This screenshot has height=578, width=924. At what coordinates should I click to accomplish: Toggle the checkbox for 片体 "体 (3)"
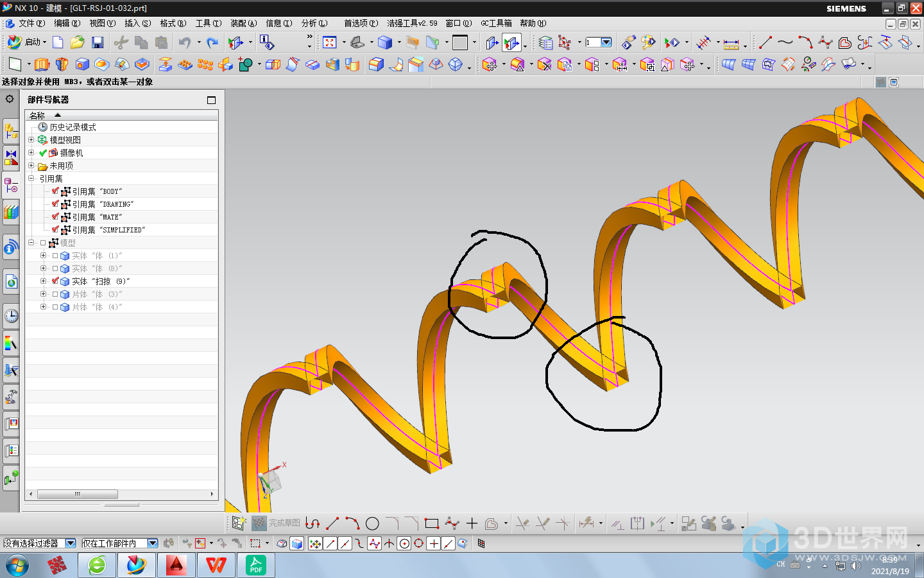click(55, 294)
